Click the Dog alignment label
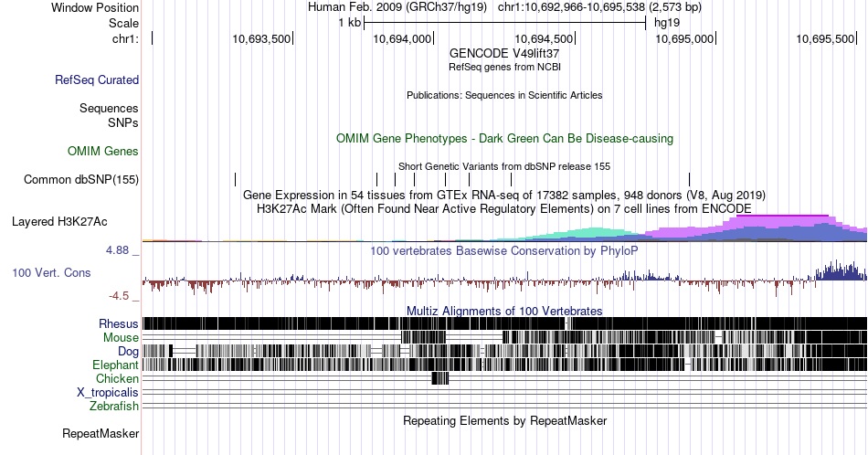 point(128,352)
